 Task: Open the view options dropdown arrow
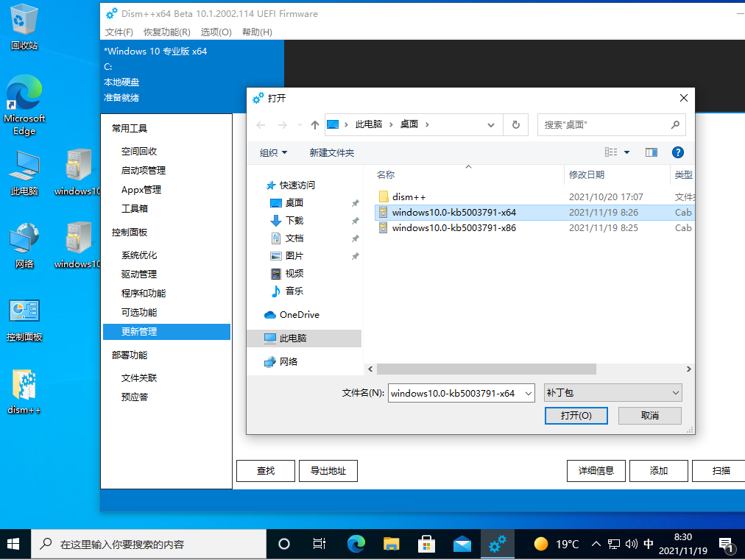[627, 152]
